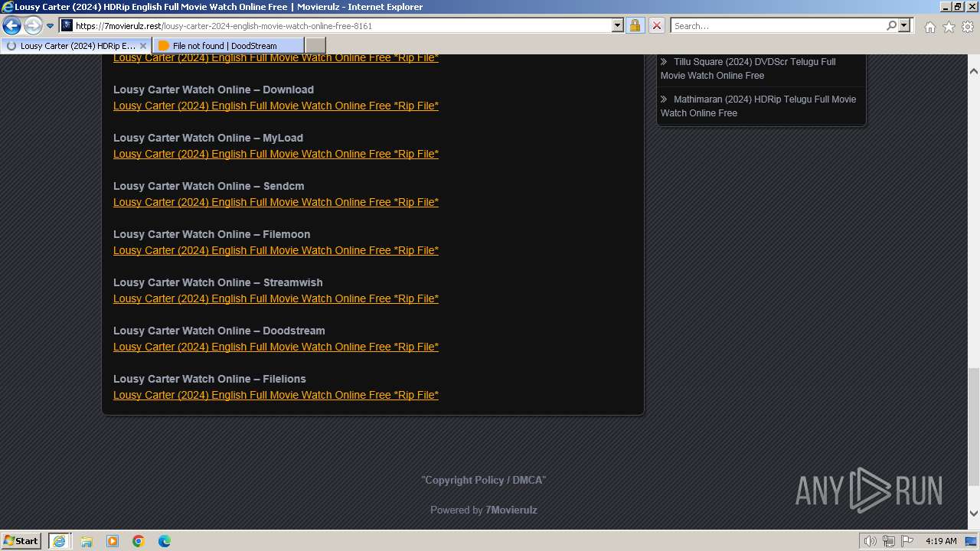
Task: Open the topmost rip file link
Action: pos(276,58)
